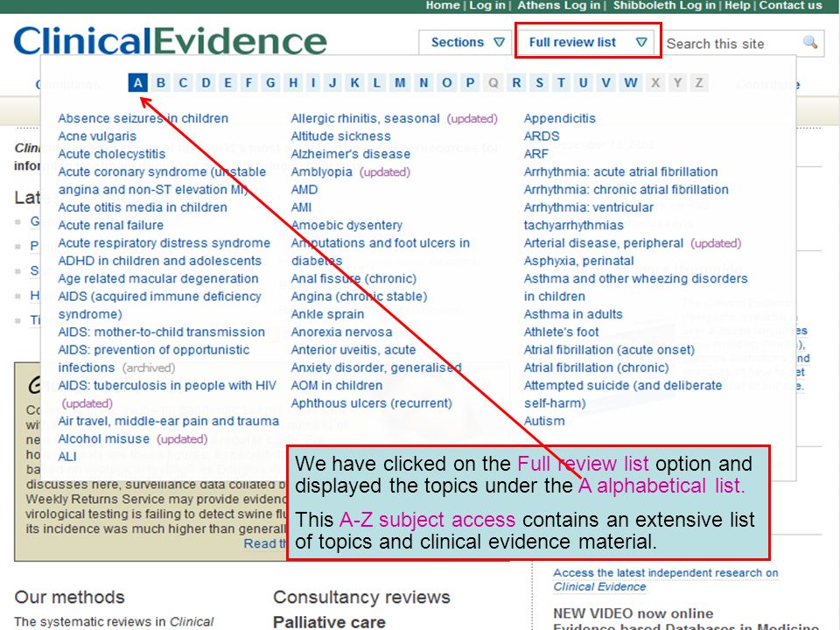
Task: Click the Search this site field
Action: (x=732, y=44)
